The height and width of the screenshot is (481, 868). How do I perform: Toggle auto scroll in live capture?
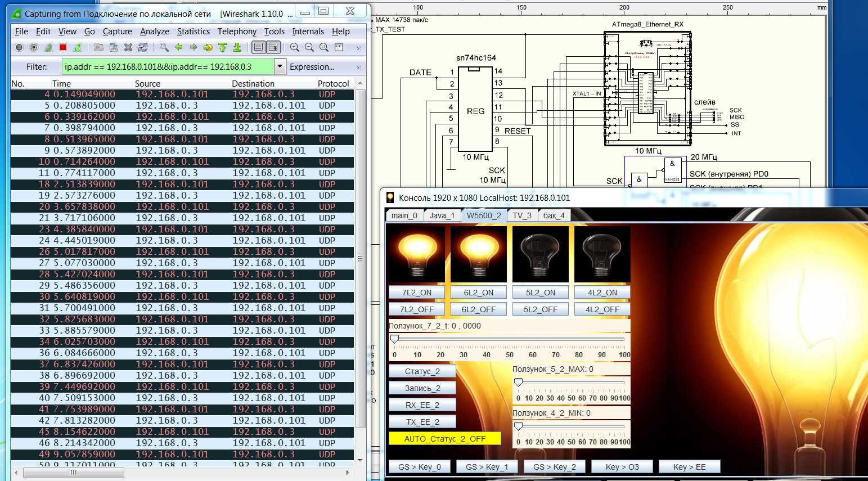[x=273, y=48]
